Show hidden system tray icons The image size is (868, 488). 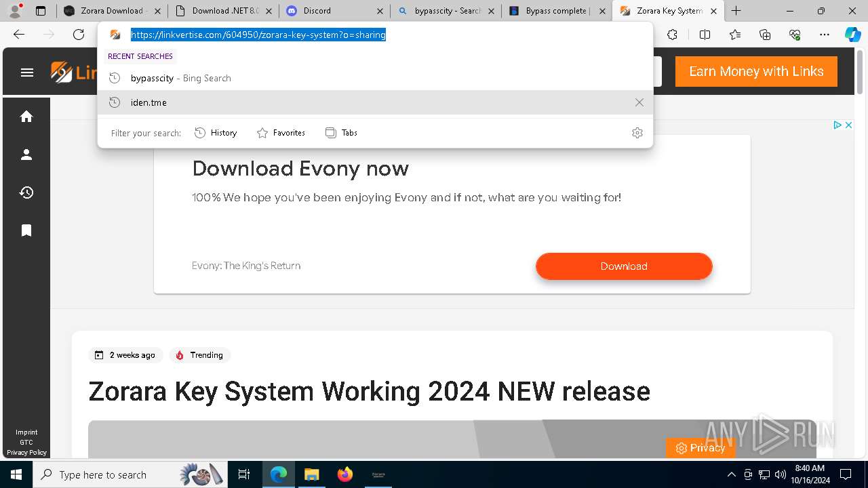(x=731, y=474)
